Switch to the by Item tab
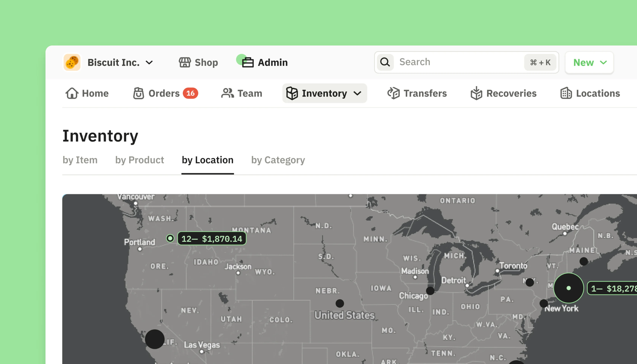 pos(80,160)
